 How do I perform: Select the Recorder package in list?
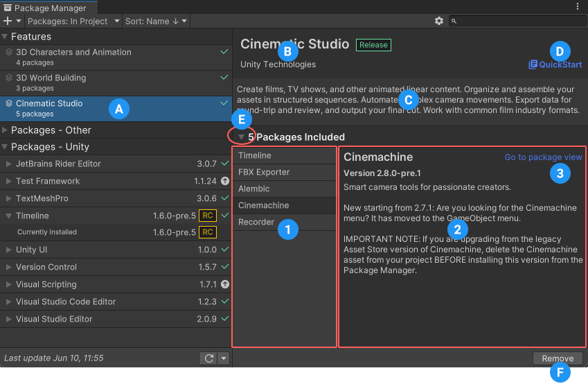pyautogui.click(x=256, y=222)
